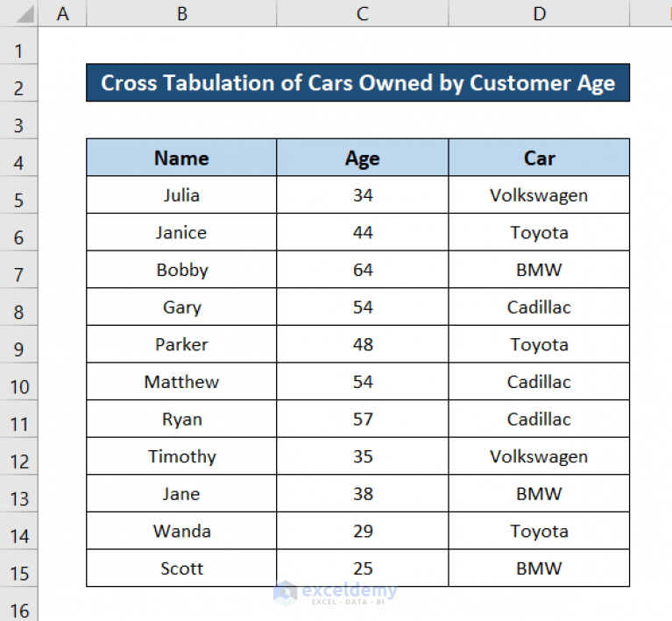Image resolution: width=672 pixels, height=621 pixels.
Task: Click Parker's age 48
Action: 363,344
